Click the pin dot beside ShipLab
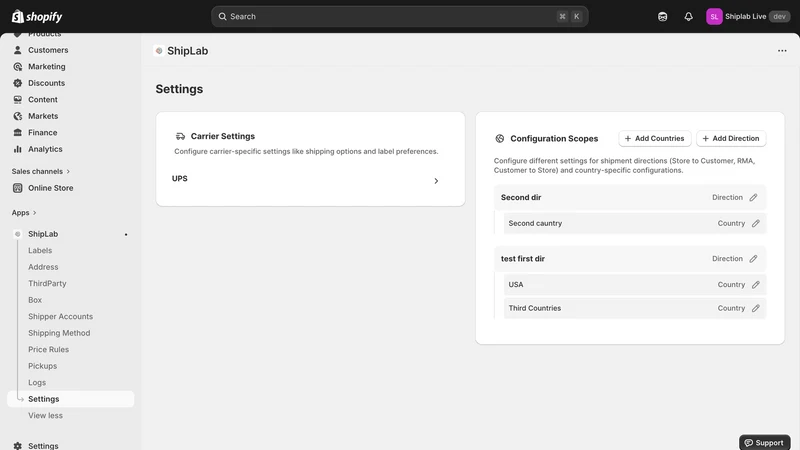This screenshot has height=450, width=800. point(126,234)
